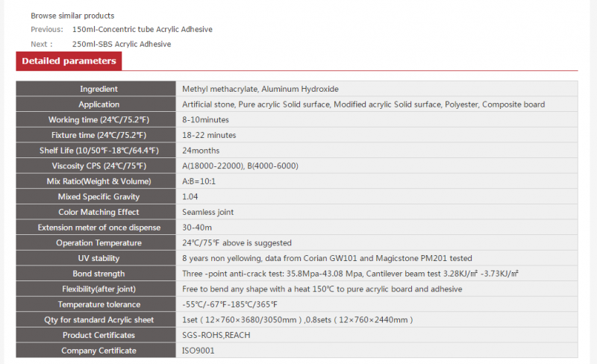Click the 'A:B=10:1' value cell
This screenshot has width=597, height=364.
377,181
